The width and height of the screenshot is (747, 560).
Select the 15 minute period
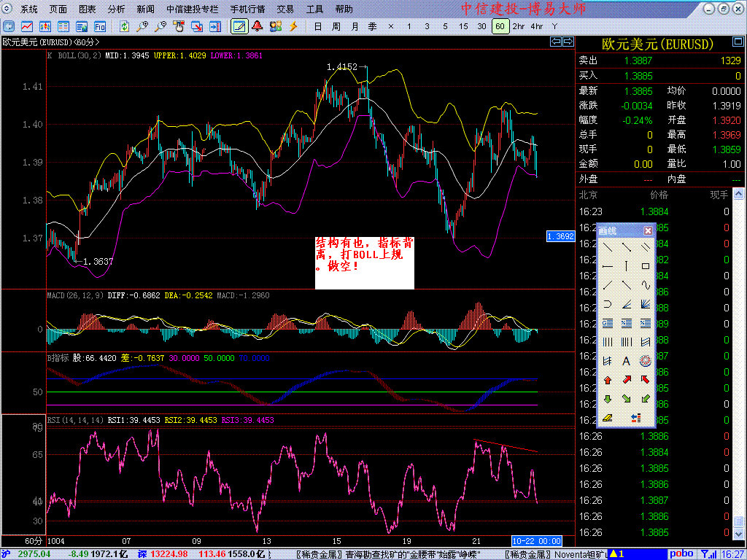463,27
